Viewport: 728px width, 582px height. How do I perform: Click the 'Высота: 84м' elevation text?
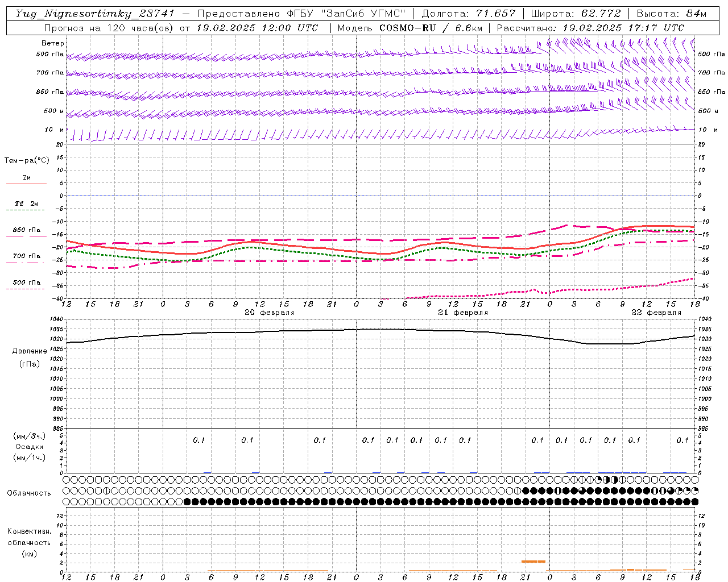(672, 14)
